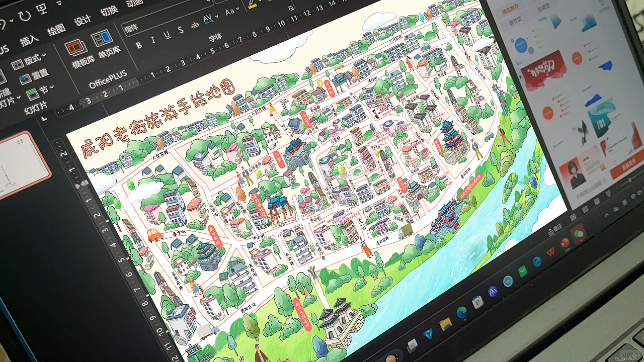Switch to PowerPoint on the taskbar
This screenshot has height=362, width=644.
pos(566,242)
